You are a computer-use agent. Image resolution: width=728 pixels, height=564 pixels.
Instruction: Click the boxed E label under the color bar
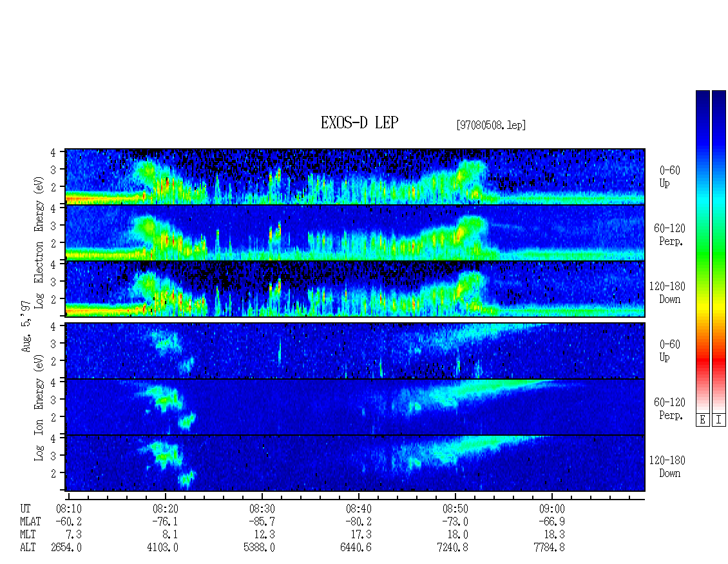tap(702, 420)
